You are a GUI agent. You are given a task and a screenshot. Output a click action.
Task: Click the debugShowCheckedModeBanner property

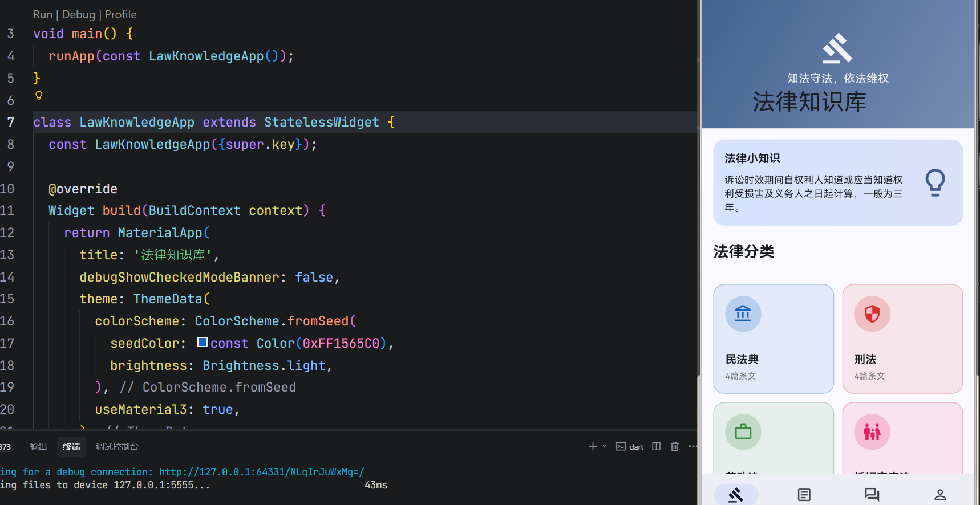tap(180, 277)
